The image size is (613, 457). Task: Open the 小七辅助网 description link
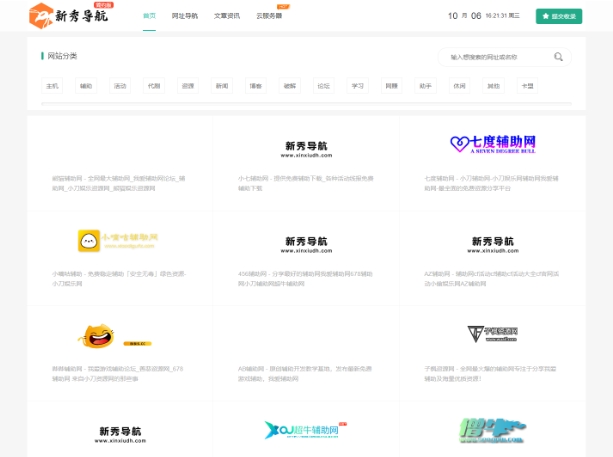tap(306, 183)
